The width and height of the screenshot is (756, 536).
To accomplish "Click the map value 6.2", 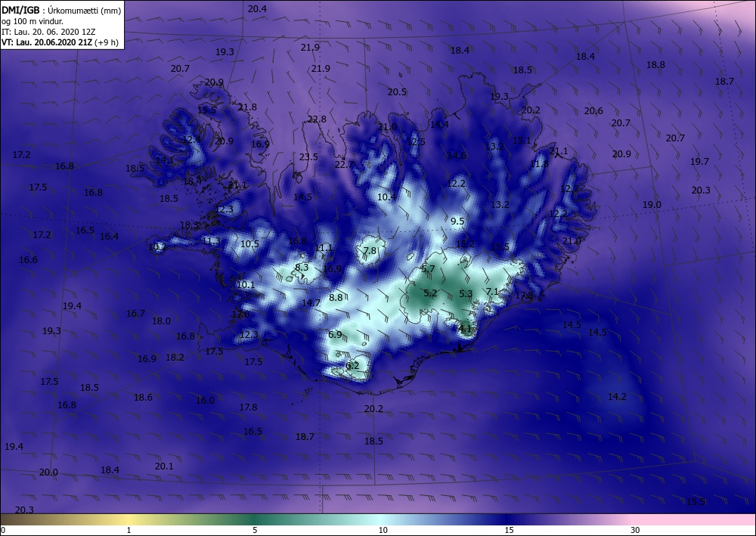I will tap(352, 366).
